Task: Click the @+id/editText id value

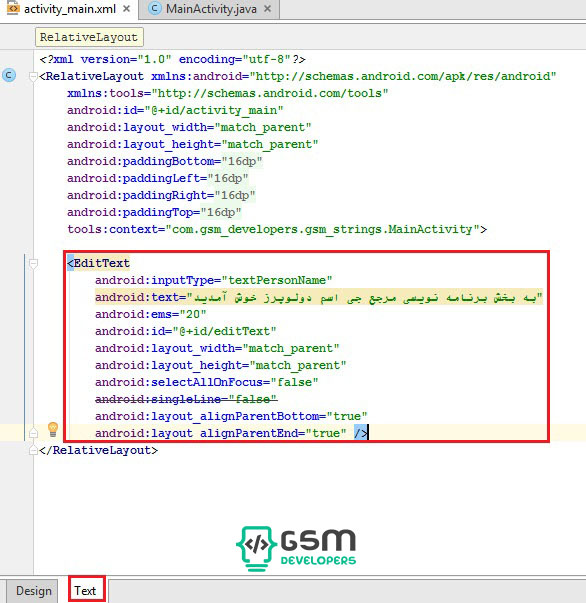Action: click(x=224, y=331)
